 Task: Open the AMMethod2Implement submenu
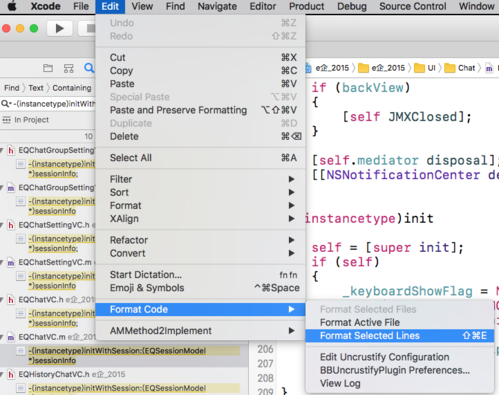(200, 331)
